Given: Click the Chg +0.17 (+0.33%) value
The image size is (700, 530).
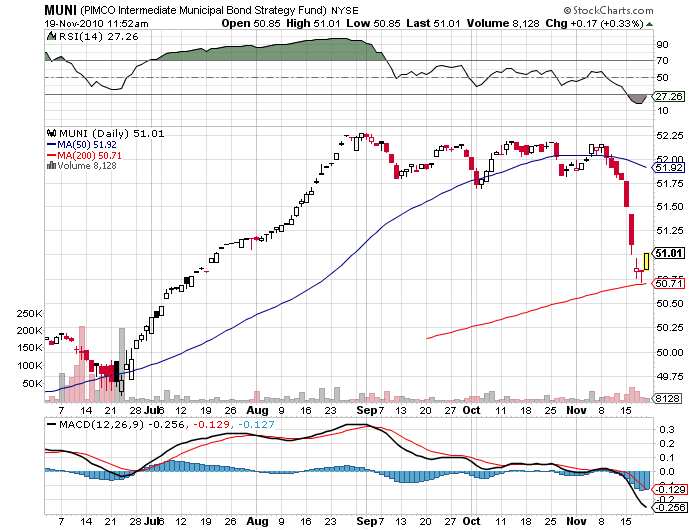Looking at the screenshot, I should pyautogui.click(x=595, y=23).
